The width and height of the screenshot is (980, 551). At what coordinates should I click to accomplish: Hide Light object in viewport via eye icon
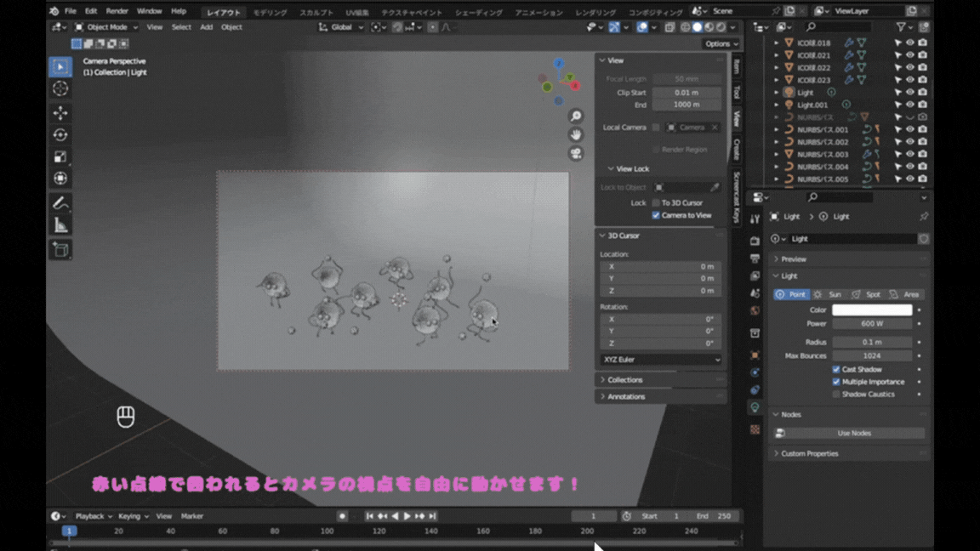click(910, 93)
